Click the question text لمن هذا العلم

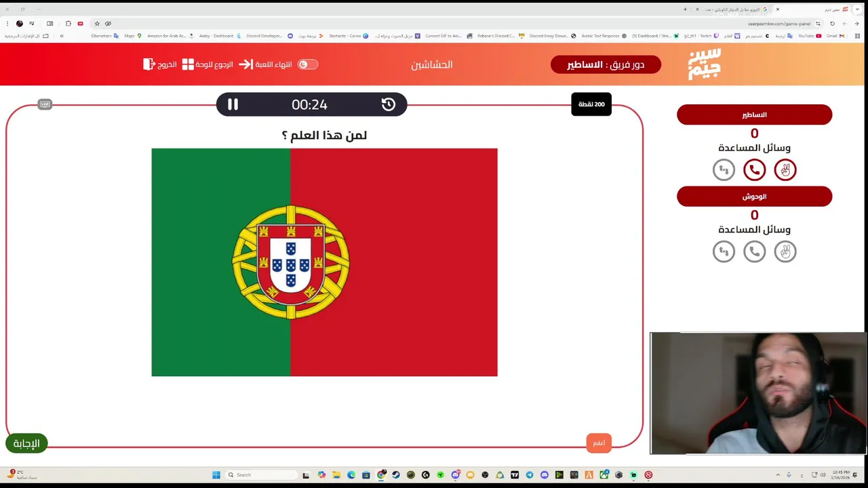324,135
